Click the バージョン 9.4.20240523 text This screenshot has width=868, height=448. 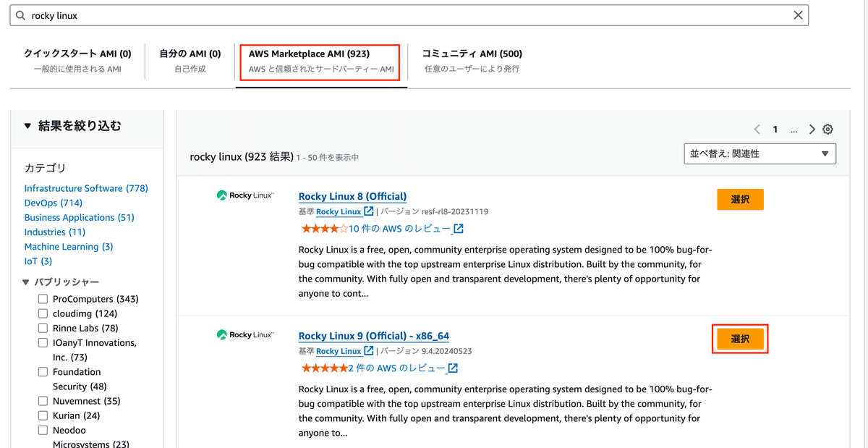pos(427,351)
